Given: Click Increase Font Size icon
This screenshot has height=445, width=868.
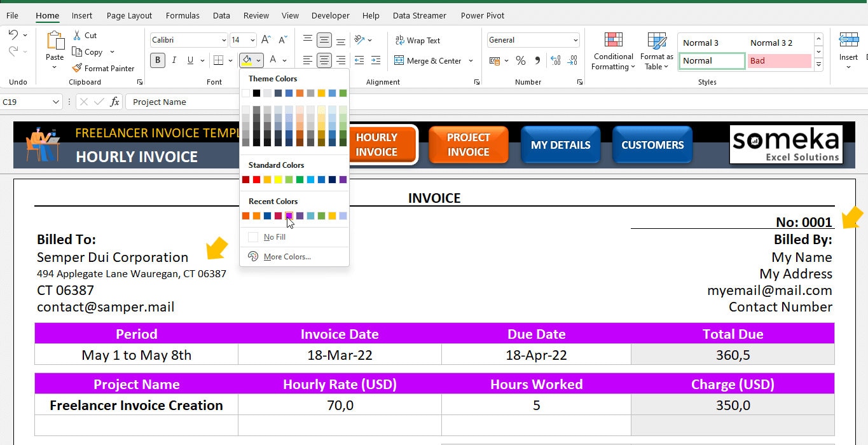Looking at the screenshot, I should click(266, 40).
